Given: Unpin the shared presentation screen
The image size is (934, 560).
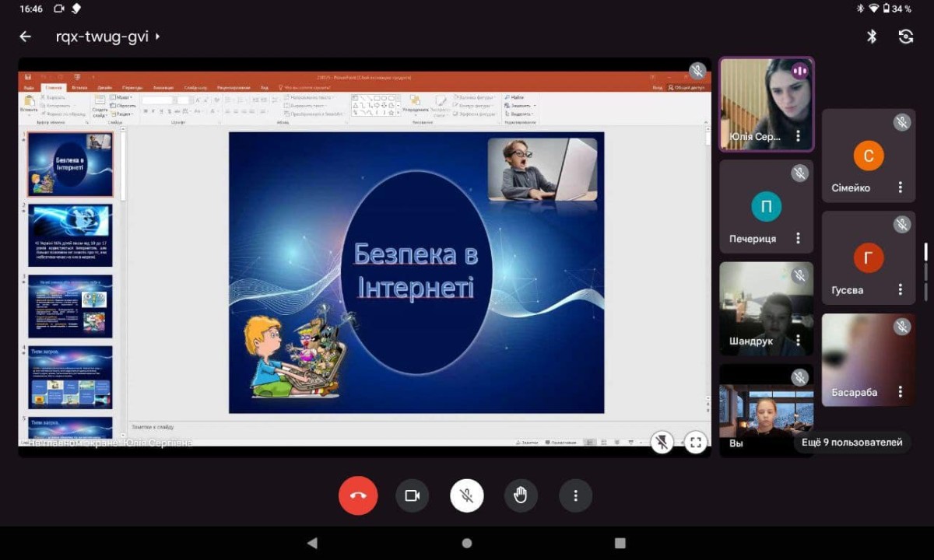Looking at the screenshot, I should pyautogui.click(x=662, y=443).
